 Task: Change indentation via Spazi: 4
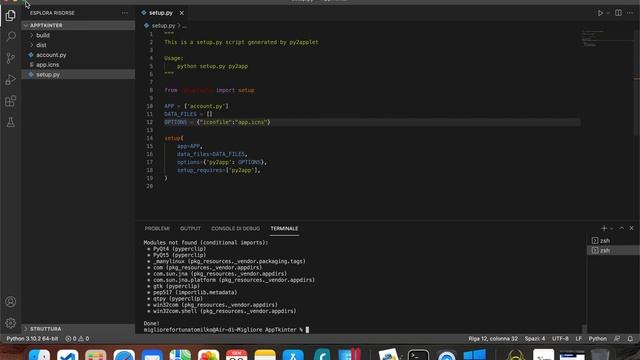535,339
